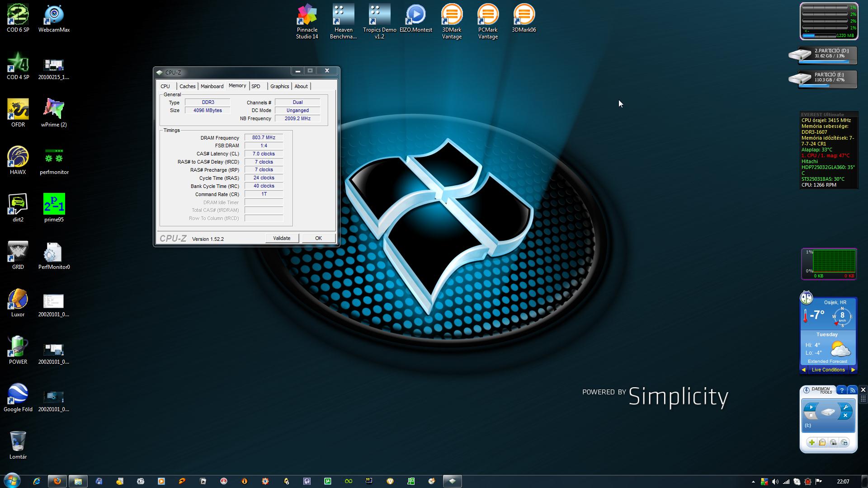Select the Heaven Benchmark shortcut
Image resolution: width=868 pixels, height=488 pixels.
(343, 21)
